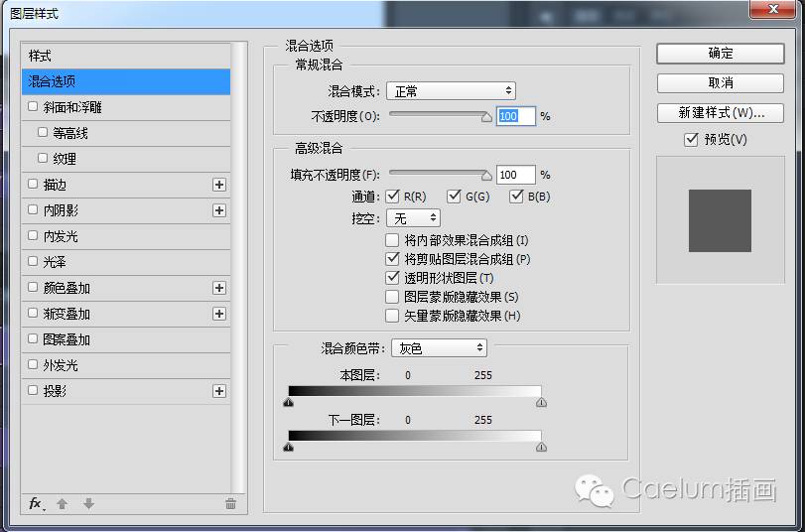Enable the 等高线 checkbox

coord(43,132)
